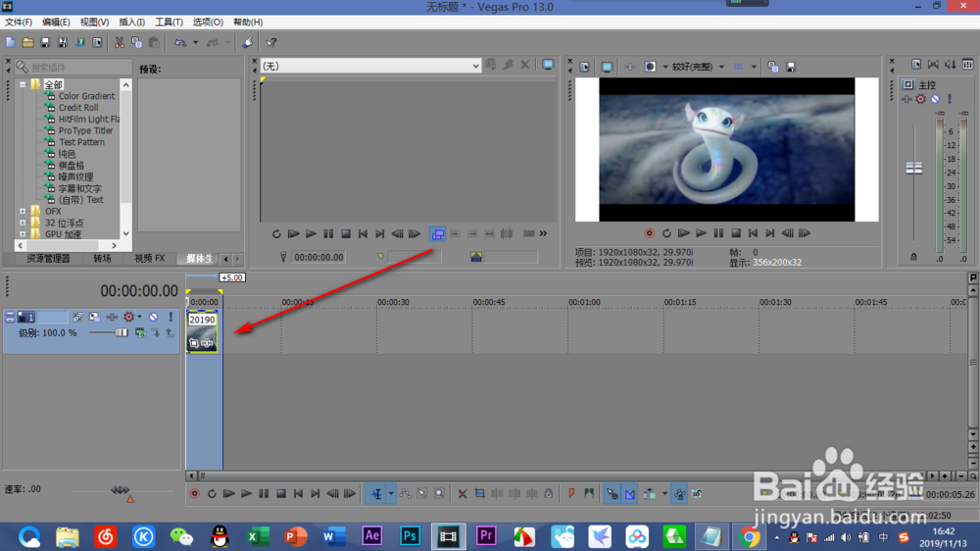The width and height of the screenshot is (980, 551).
Task: Mute track 1 with the mute icon
Action: (153, 317)
